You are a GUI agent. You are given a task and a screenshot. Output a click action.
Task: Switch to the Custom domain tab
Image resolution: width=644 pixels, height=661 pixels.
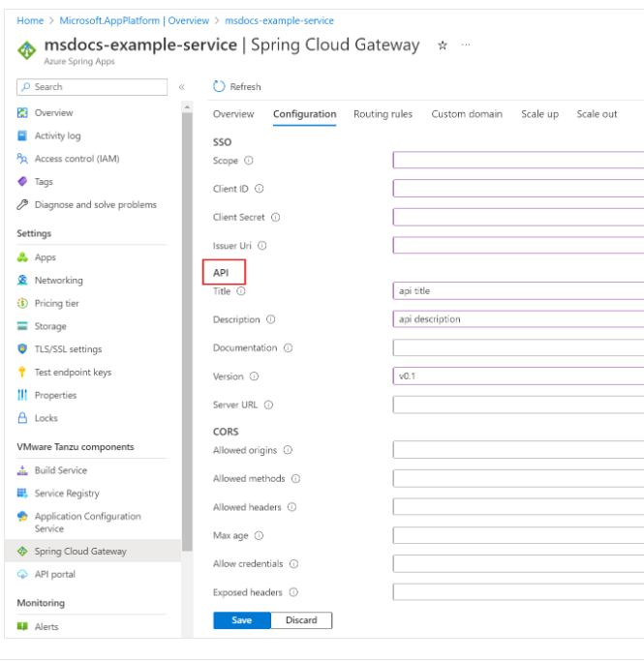pos(467,114)
